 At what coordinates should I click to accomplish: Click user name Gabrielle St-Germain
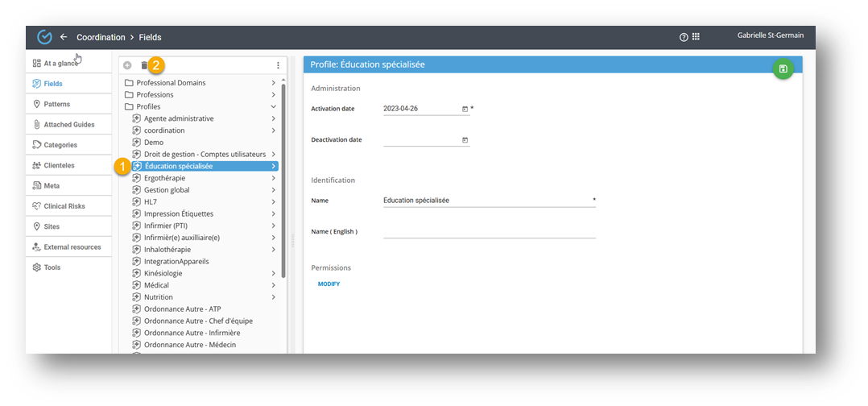click(x=770, y=35)
